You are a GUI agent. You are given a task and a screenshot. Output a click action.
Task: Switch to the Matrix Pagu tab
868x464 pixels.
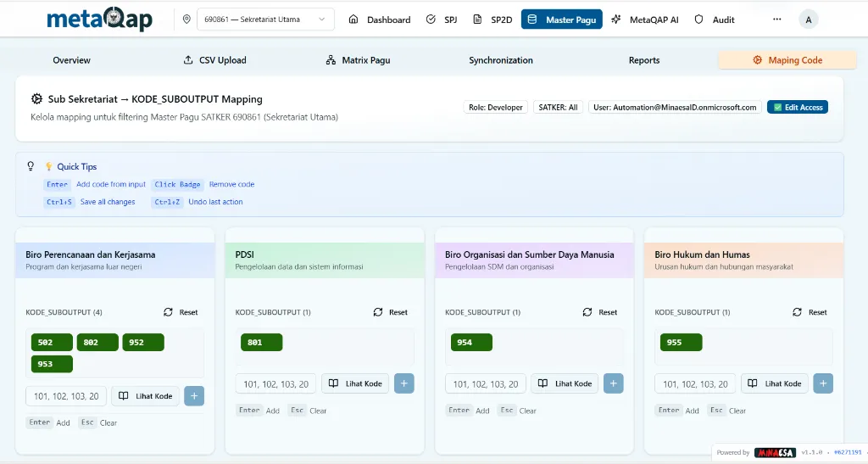(358, 60)
